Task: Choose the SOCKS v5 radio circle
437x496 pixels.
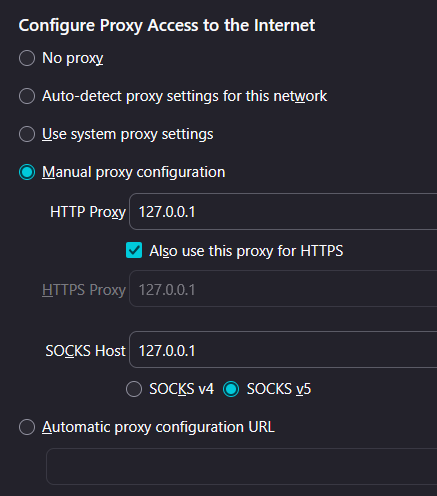Action: pos(231,389)
